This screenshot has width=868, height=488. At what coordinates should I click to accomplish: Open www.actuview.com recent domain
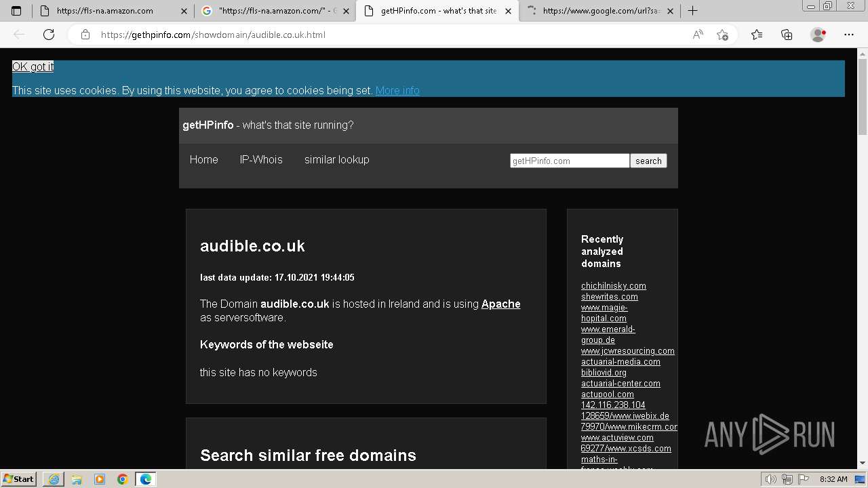[x=617, y=437]
